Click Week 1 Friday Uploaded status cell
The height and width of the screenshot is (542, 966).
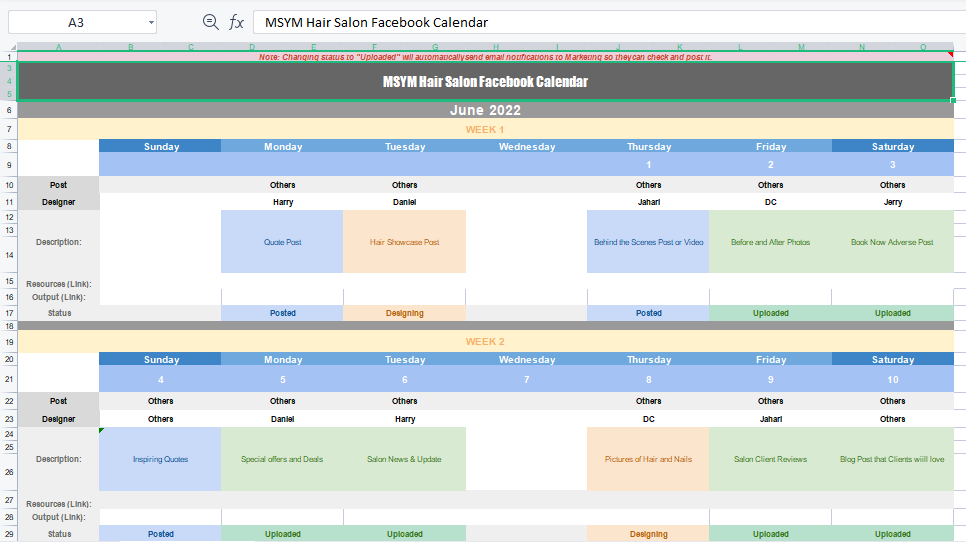pos(770,313)
